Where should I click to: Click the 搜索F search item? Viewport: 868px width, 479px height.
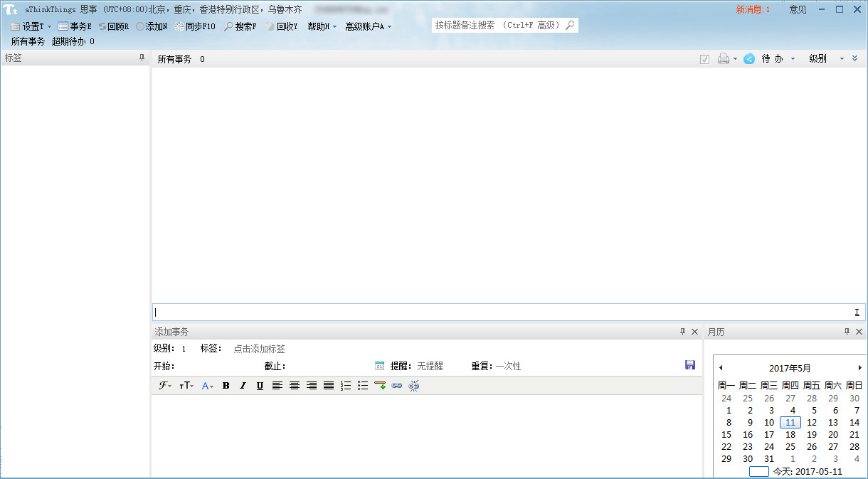pyautogui.click(x=240, y=26)
